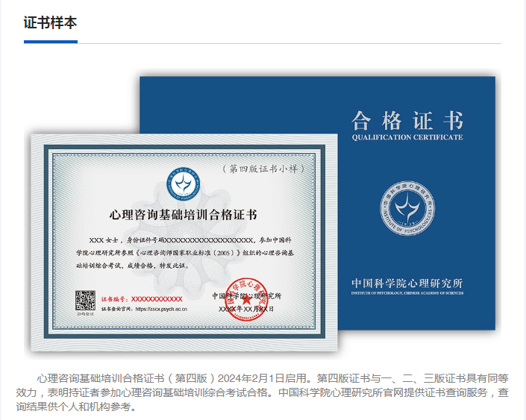Click the 第四版证书小样 label
Viewport: 526px width, 420px height.
coord(263,169)
